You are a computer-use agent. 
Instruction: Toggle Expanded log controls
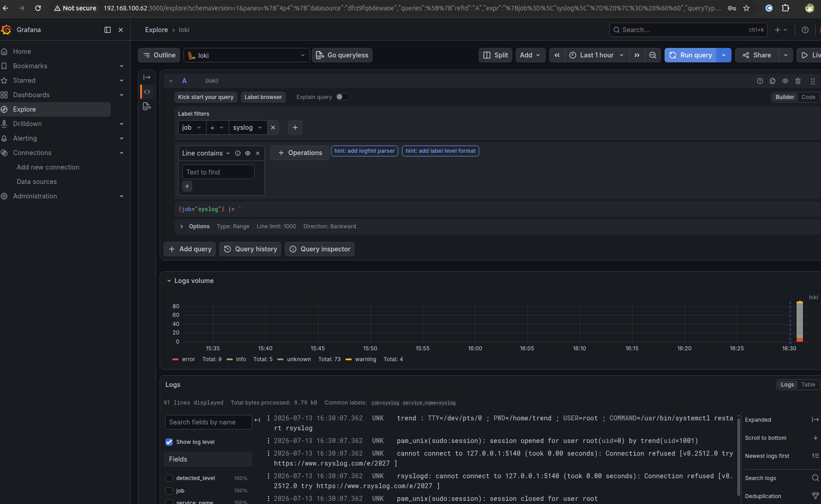pos(816,419)
